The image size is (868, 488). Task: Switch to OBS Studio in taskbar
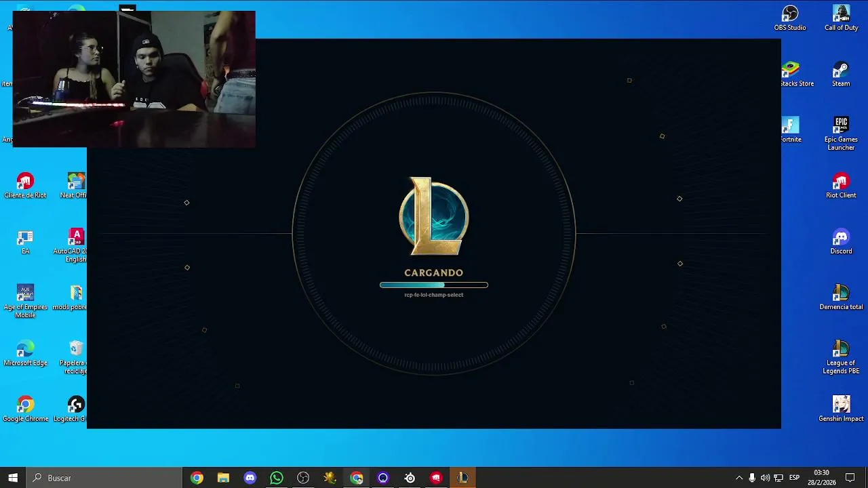(303, 478)
